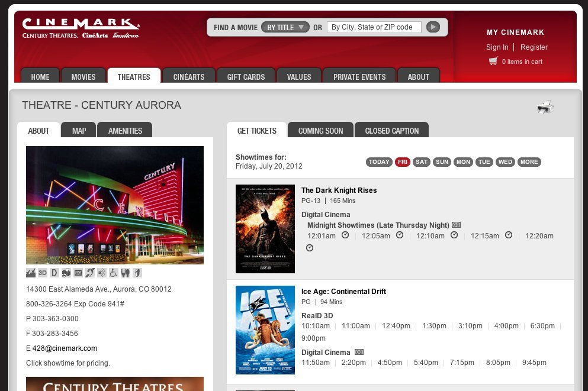The height and width of the screenshot is (391, 588).
Task: Switch to the COMING SOON tab
Action: [320, 130]
